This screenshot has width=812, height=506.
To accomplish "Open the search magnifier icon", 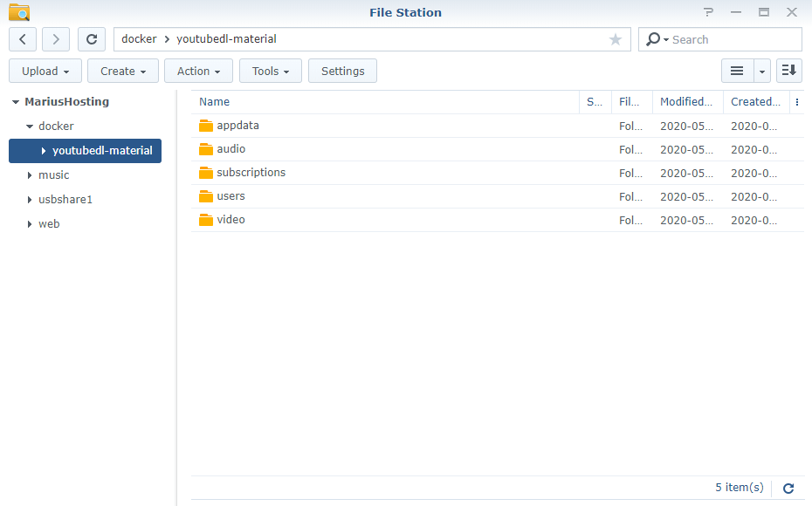I will click(x=653, y=39).
